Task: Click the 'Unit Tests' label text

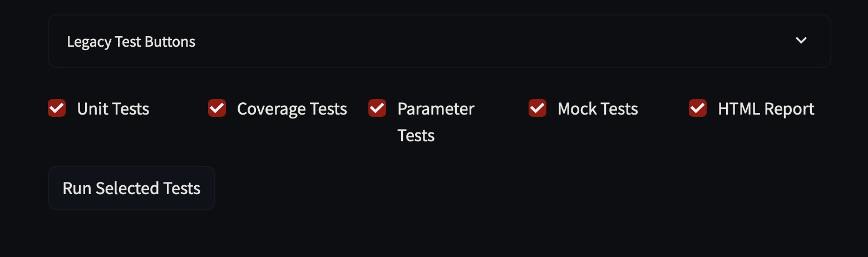Action: pos(113,108)
